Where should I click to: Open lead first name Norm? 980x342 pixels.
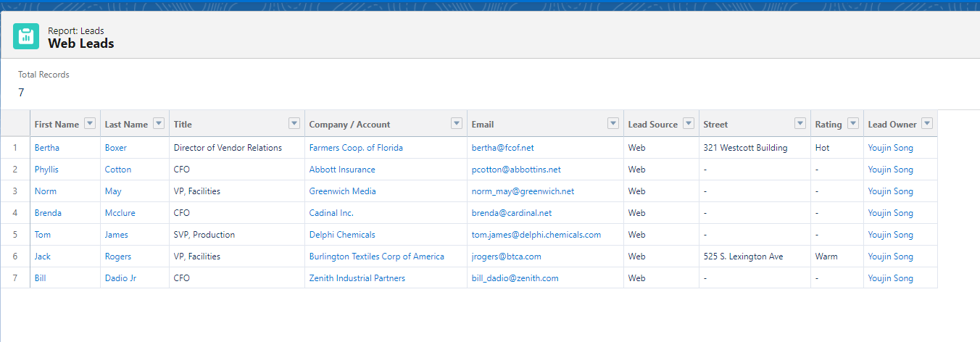point(46,191)
